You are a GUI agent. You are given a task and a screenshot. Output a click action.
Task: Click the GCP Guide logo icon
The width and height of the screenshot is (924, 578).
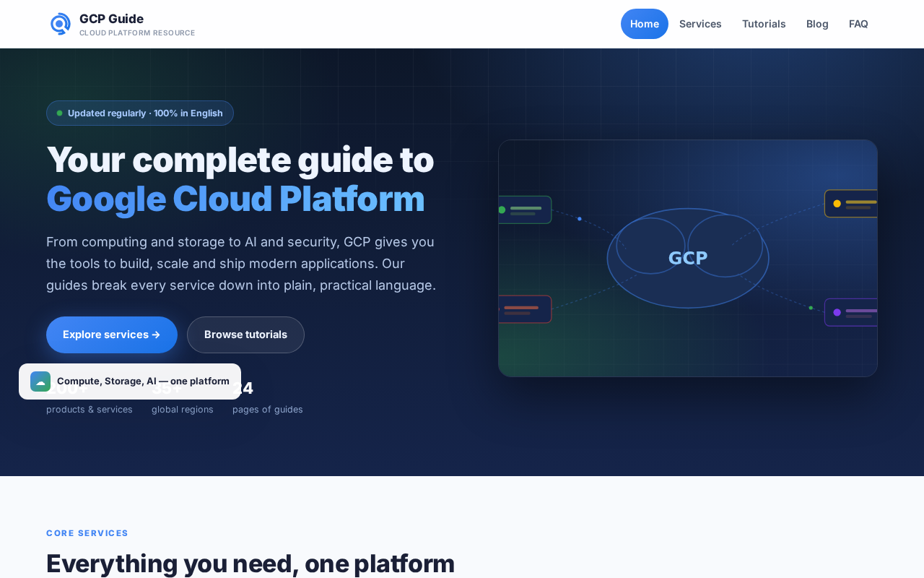click(x=61, y=24)
